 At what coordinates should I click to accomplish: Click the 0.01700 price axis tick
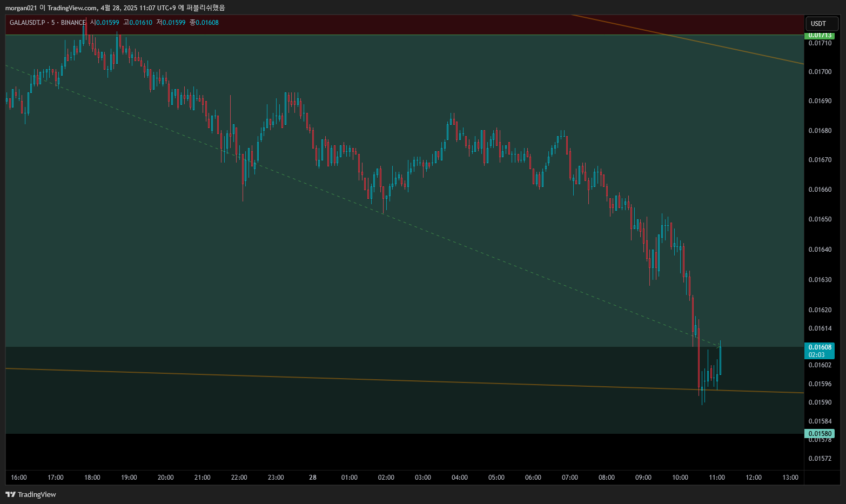tap(820, 72)
